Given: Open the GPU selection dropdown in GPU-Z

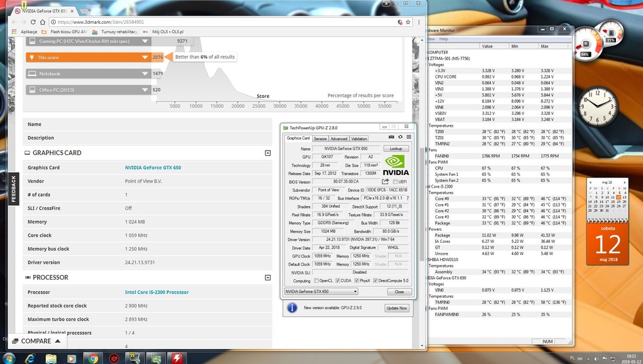Looking at the screenshot, I should coord(321,291).
